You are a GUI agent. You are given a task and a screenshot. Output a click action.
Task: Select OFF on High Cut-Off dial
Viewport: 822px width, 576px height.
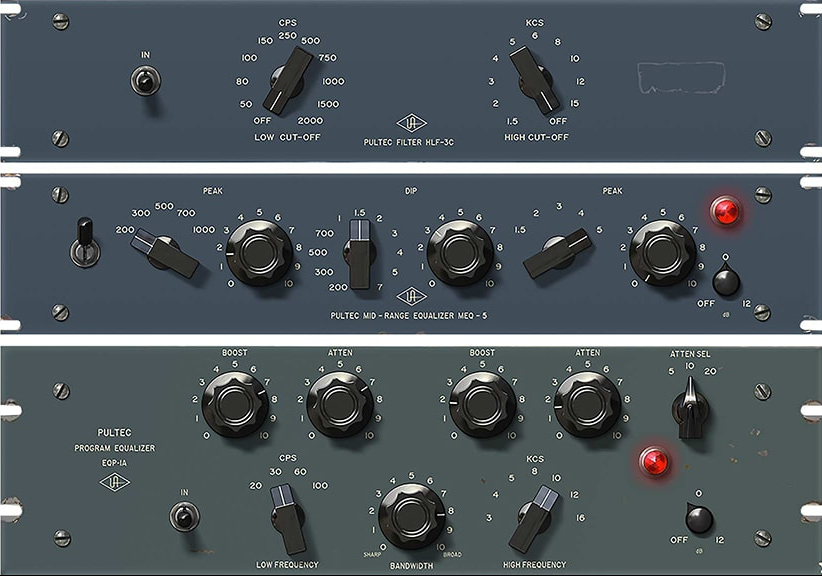tap(558, 121)
